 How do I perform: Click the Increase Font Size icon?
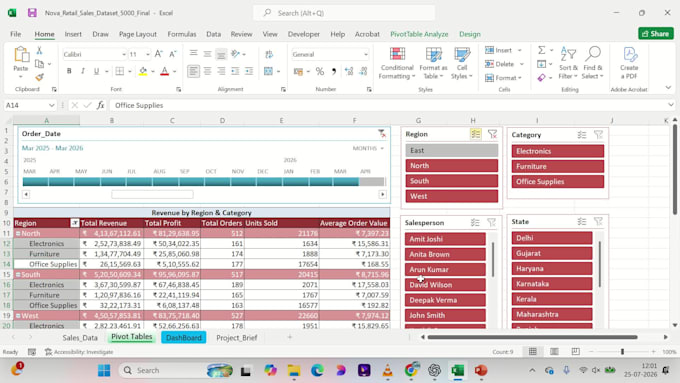159,54
